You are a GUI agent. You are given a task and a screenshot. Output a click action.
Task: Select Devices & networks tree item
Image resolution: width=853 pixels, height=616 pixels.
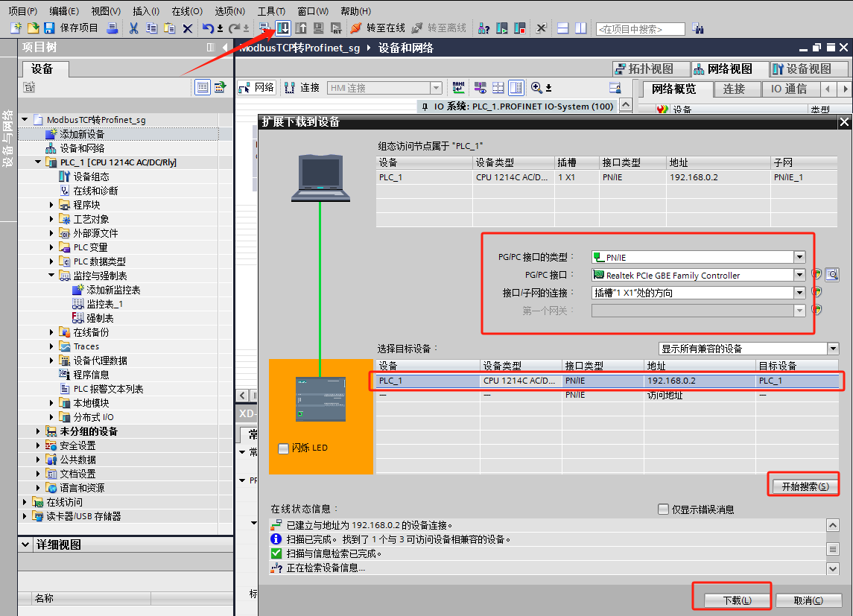click(82, 148)
